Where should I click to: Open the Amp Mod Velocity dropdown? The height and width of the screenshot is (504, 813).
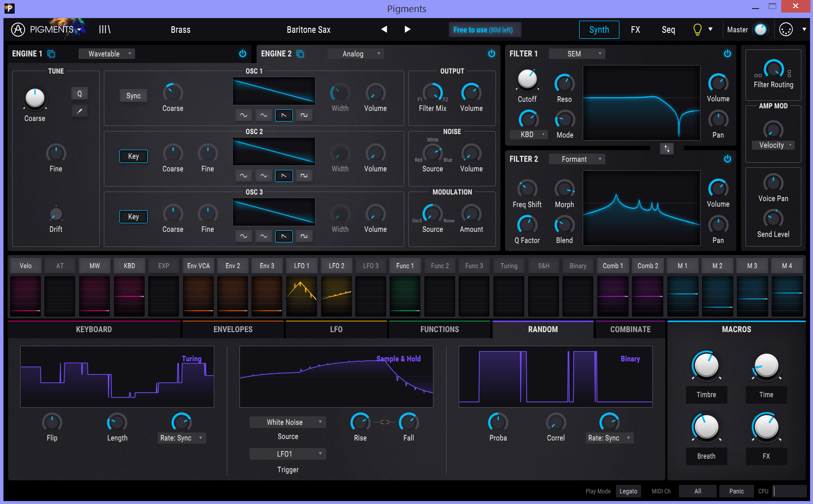click(x=773, y=145)
